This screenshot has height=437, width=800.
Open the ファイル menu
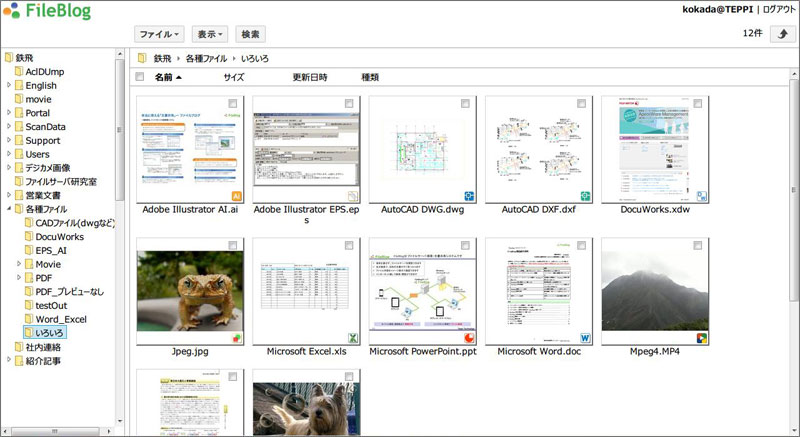click(x=159, y=34)
